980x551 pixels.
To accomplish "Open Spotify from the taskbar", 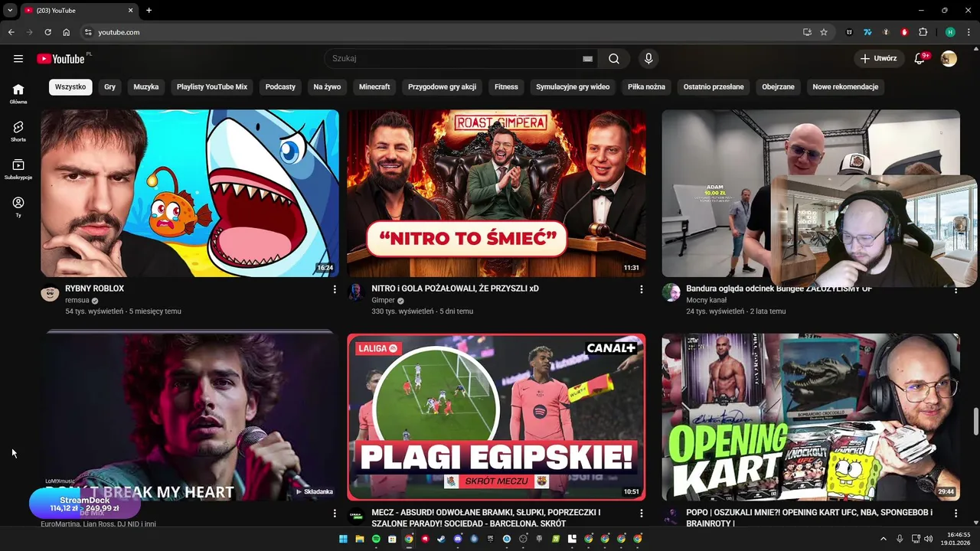I will pyautogui.click(x=376, y=539).
